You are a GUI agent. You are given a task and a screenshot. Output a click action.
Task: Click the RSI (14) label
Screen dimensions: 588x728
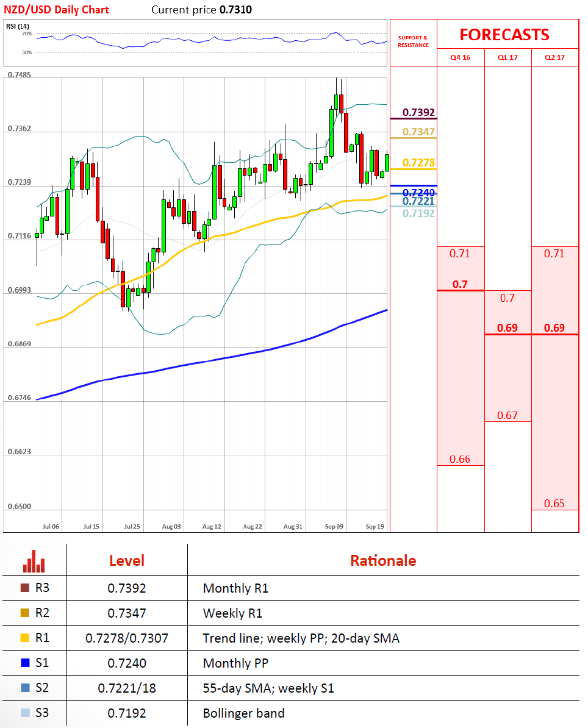click(x=18, y=26)
